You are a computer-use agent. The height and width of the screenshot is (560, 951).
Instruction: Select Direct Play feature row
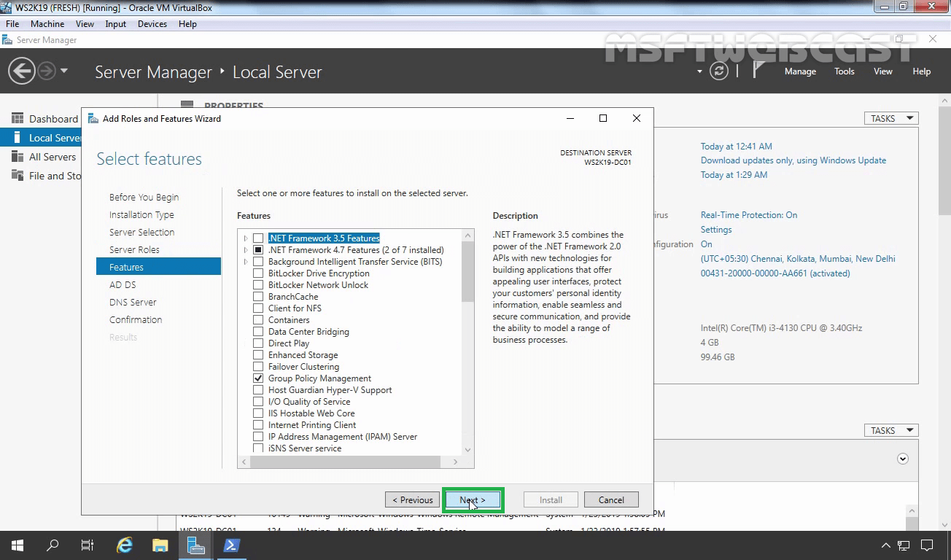289,343
